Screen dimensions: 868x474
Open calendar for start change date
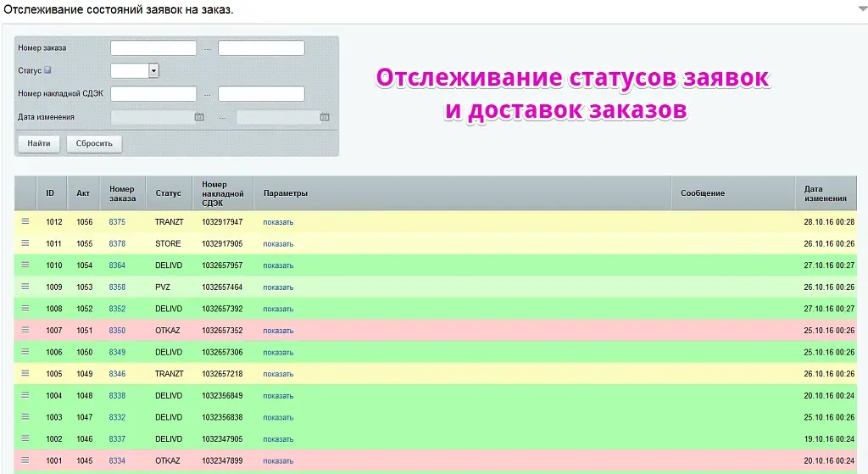point(199,117)
